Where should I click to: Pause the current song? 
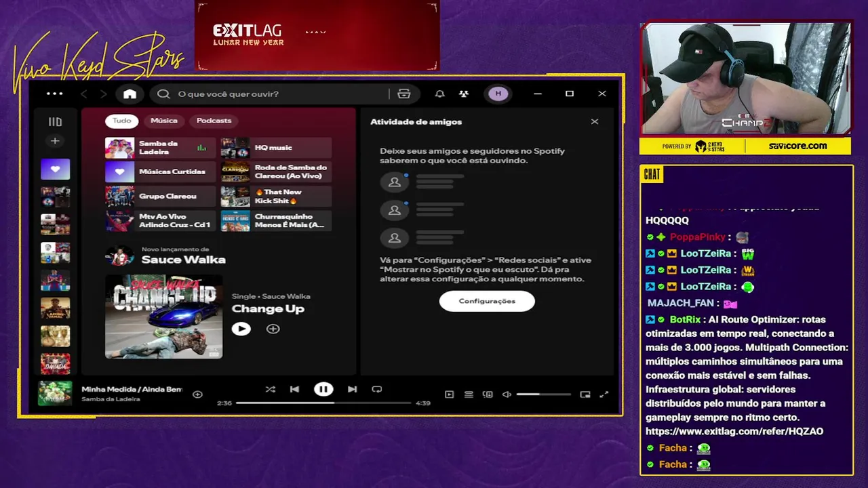click(x=323, y=389)
